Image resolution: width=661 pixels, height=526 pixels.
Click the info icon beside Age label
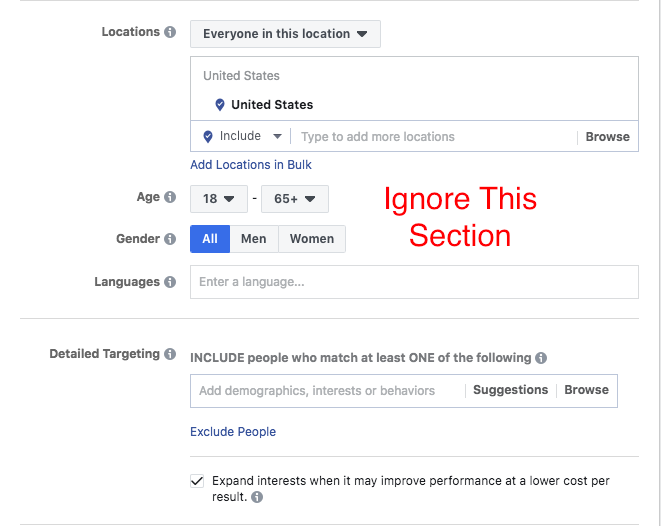coord(170,197)
